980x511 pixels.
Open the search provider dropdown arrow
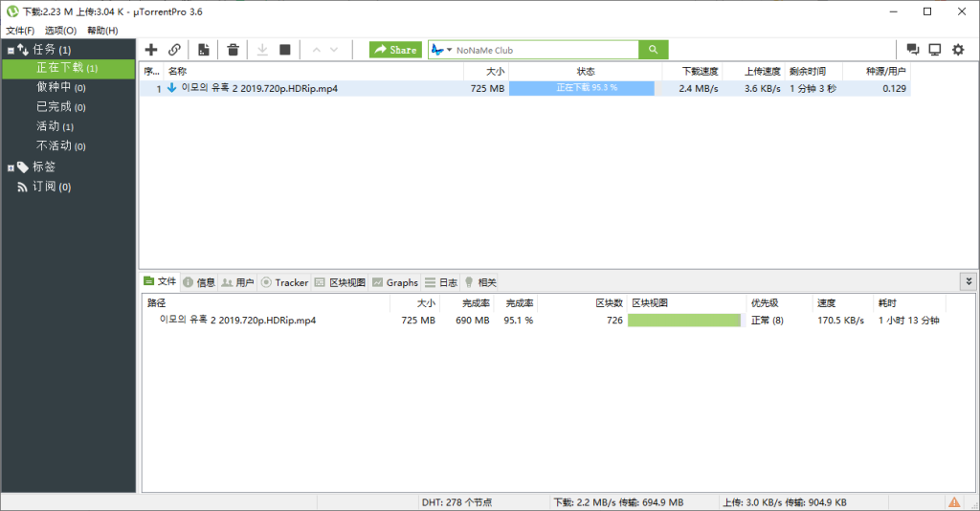(x=450, y=50)
